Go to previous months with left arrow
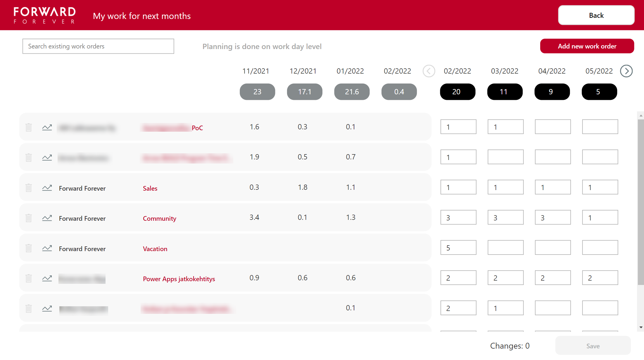 pos(429,71)
